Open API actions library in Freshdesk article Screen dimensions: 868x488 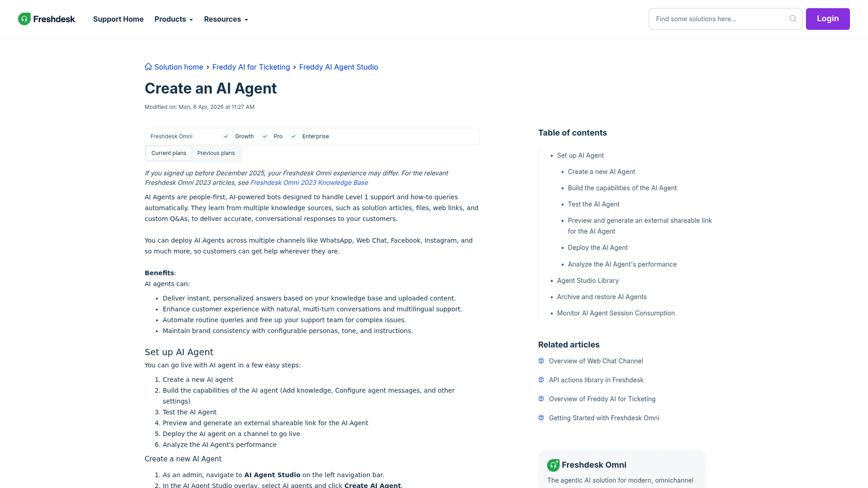coord(596,380)
